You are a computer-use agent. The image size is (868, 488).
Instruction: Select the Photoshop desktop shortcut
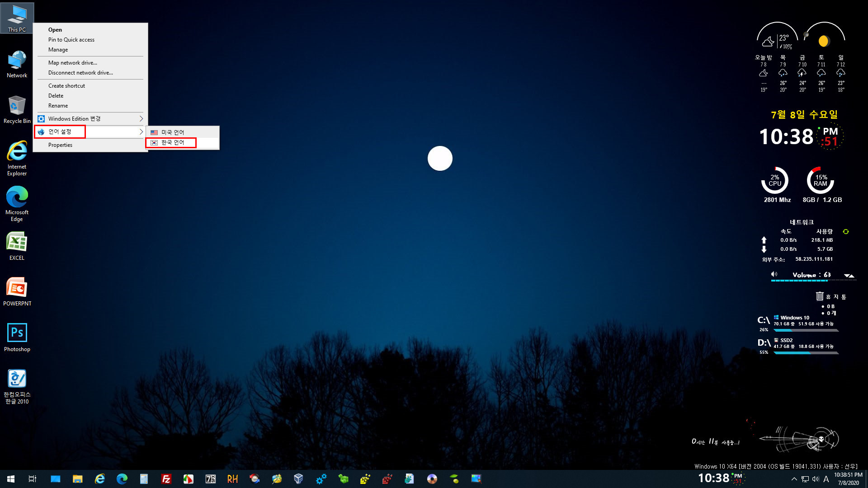17,338
